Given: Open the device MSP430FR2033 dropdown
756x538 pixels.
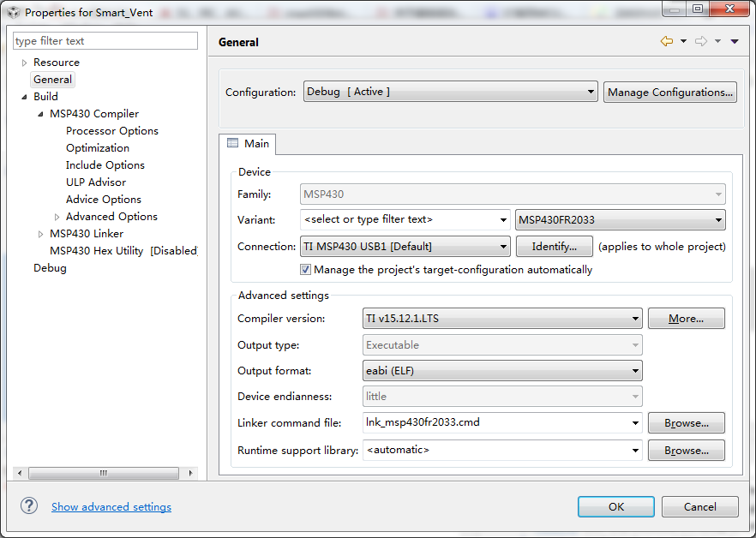Looking at the screenshot, I should [x=621, y=220].
